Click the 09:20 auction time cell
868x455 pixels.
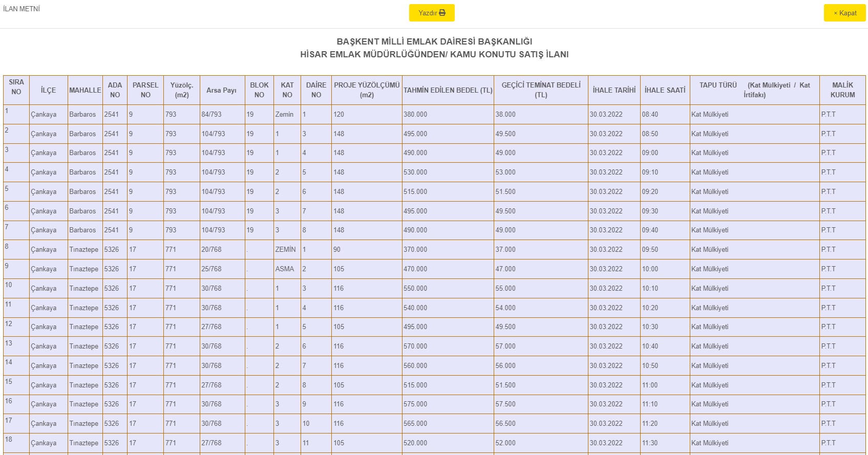(665, 191)
